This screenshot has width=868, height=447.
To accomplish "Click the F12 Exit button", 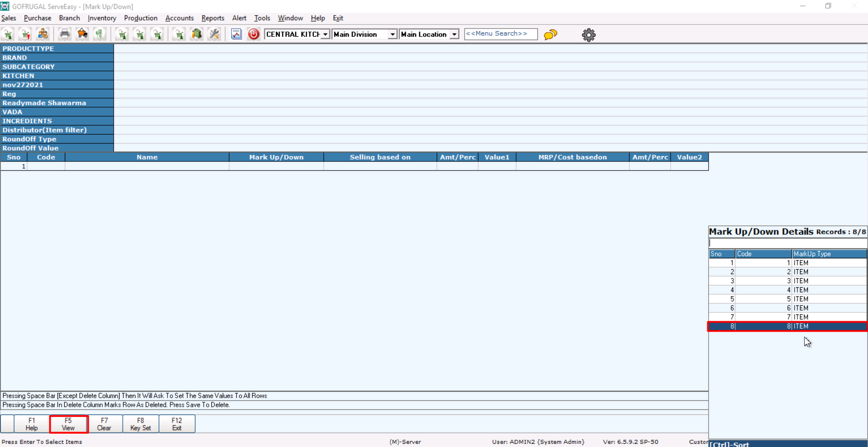I will click(x=177, y=424).
